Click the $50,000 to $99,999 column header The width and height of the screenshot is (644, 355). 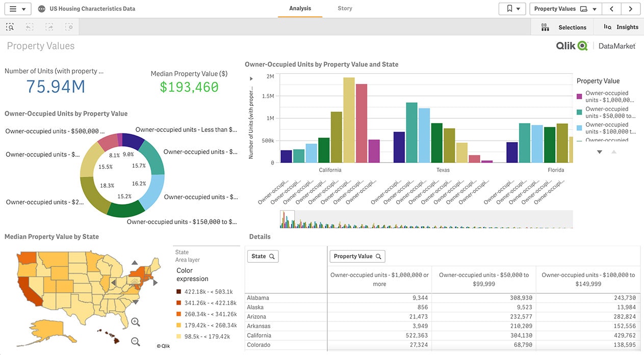pos(484,279)
